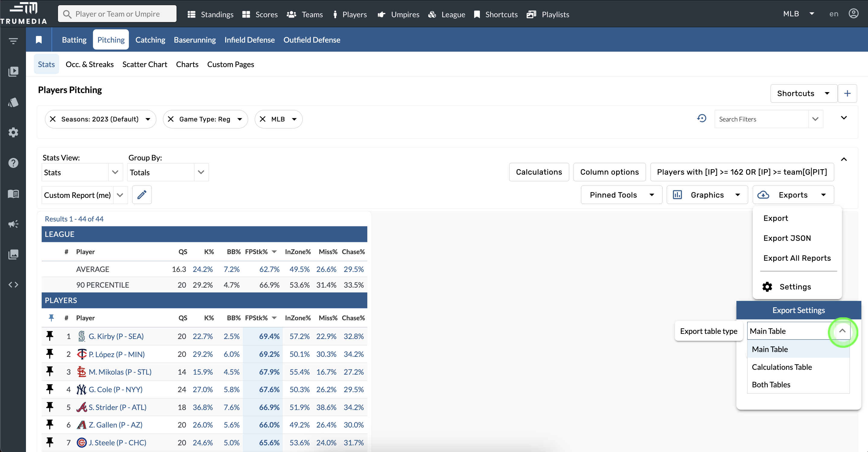The width and height of the screenshot is (868, 452).
Task: Toggle the pin for S. Strider
Action: [50, 407]
